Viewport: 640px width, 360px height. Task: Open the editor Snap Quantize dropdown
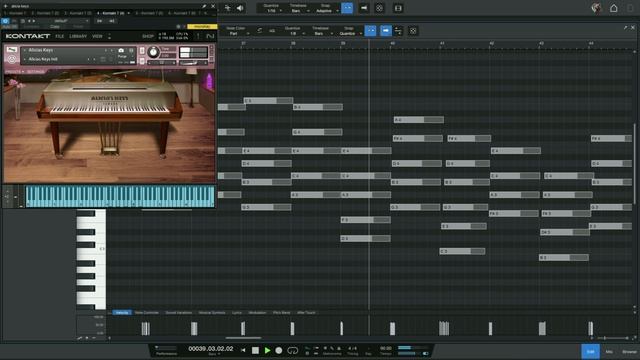(x=349, y=31)
